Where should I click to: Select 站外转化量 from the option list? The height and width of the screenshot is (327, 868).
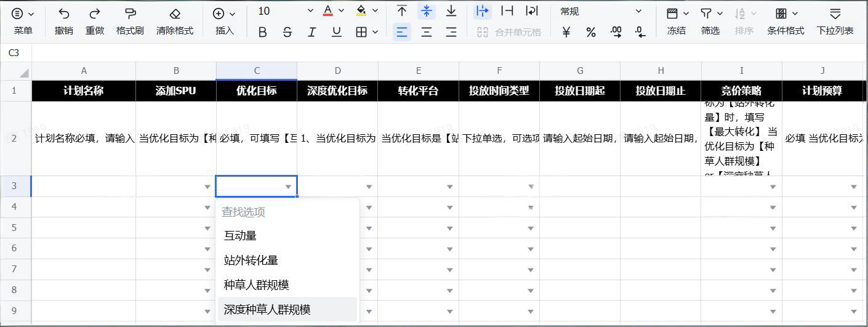point(251,260)
